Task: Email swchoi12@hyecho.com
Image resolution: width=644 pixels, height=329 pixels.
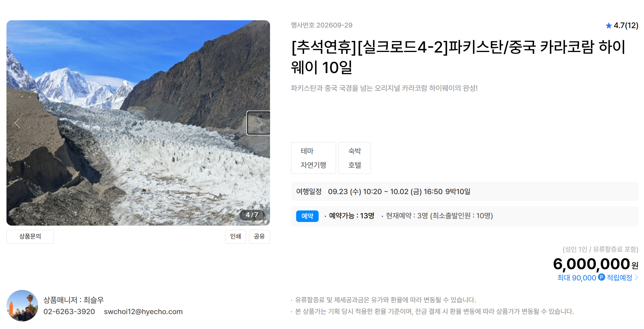Action: 143,312
